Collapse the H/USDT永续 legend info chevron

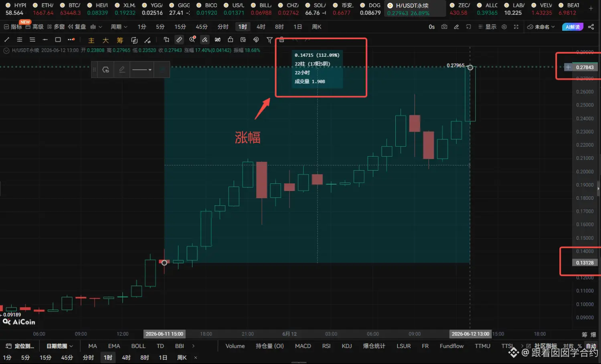pyautogui.click(x=6, y=50)
